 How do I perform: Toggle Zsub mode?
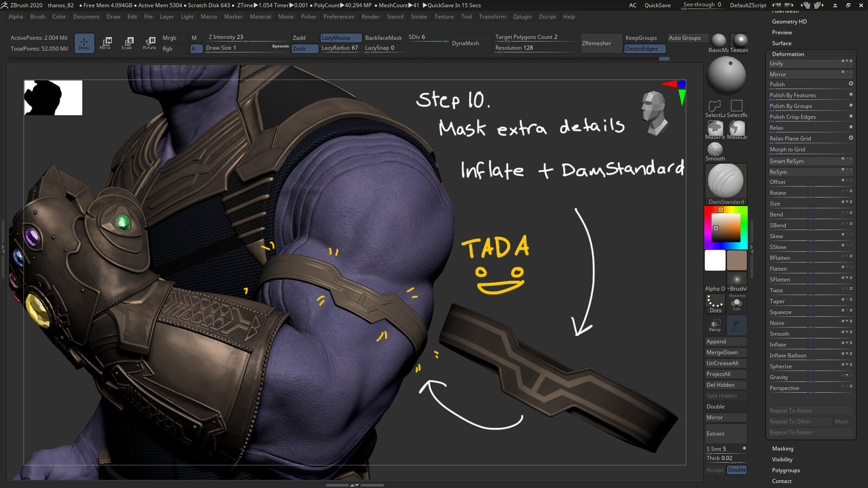(x=305, y=49)
